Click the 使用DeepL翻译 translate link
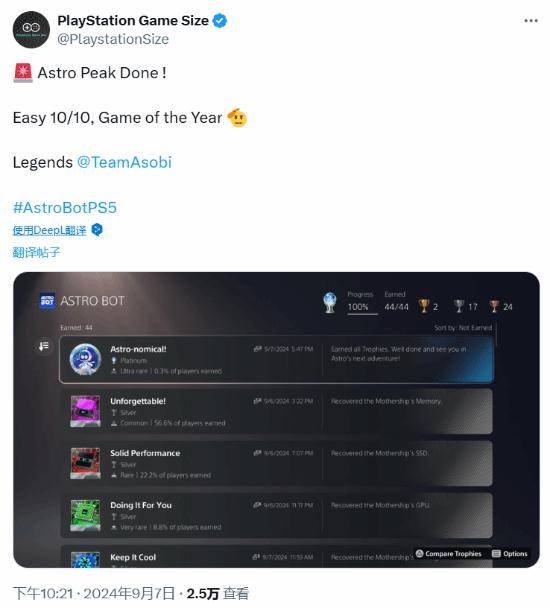Image resolution: width=550 pixels, height=608 pixels. (49, 230)
